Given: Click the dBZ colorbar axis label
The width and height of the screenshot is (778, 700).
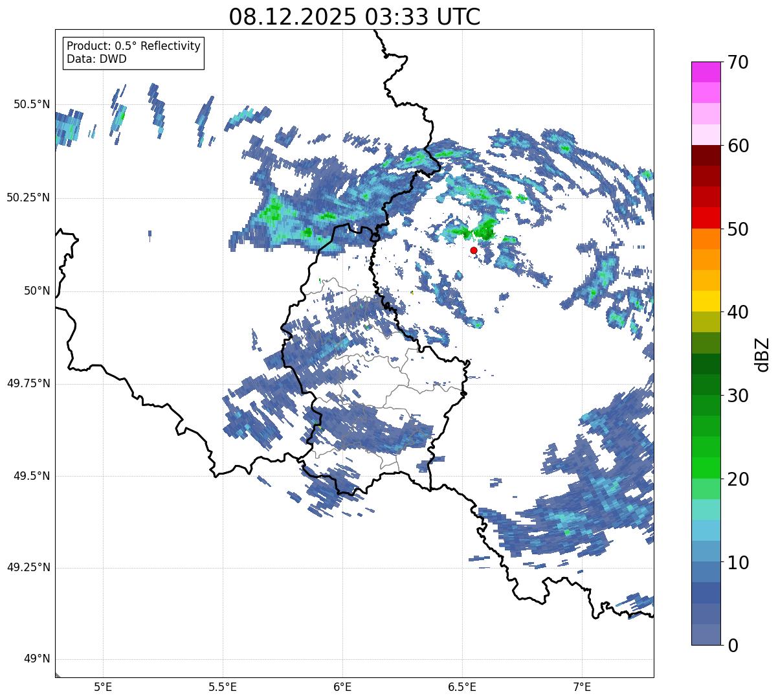Looking at the screenshot, I should coord(761,354).
